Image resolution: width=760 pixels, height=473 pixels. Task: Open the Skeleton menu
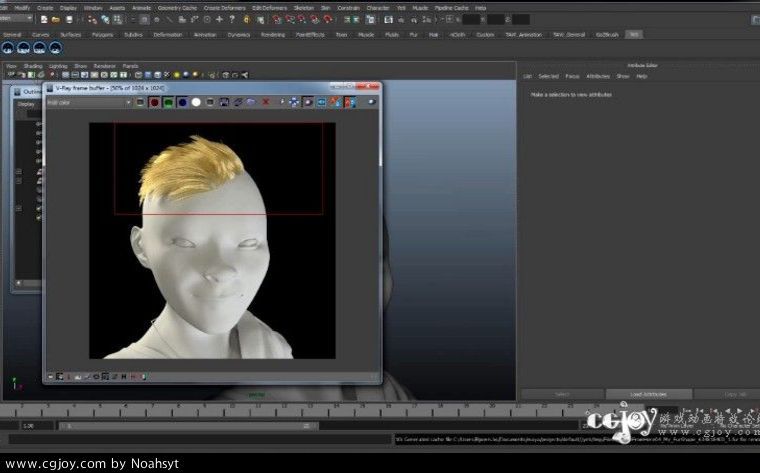[304, 8]
